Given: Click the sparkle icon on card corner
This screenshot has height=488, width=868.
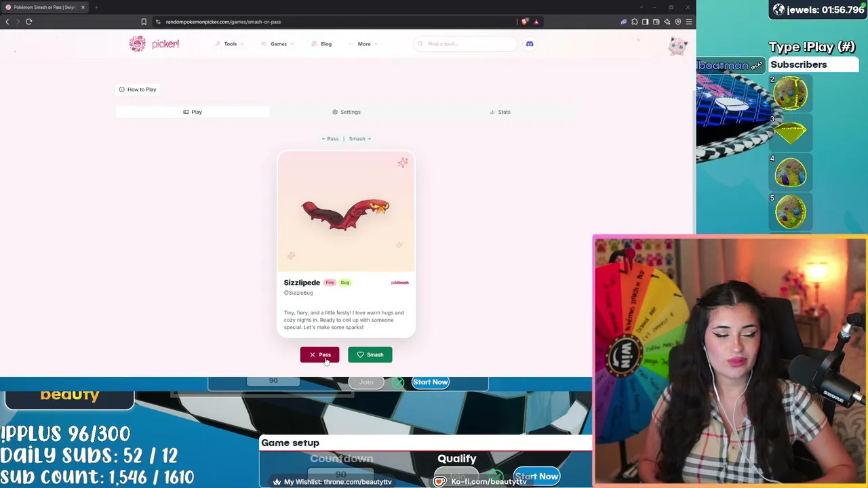Looking at the screenshot, I should (x=403, y=162).
